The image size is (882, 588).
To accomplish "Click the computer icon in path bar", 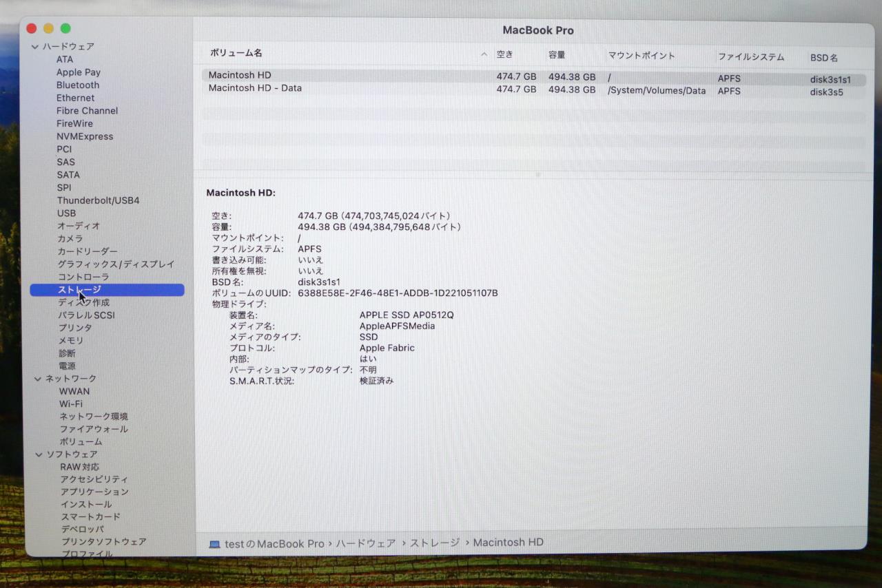I will pos(215,544).
